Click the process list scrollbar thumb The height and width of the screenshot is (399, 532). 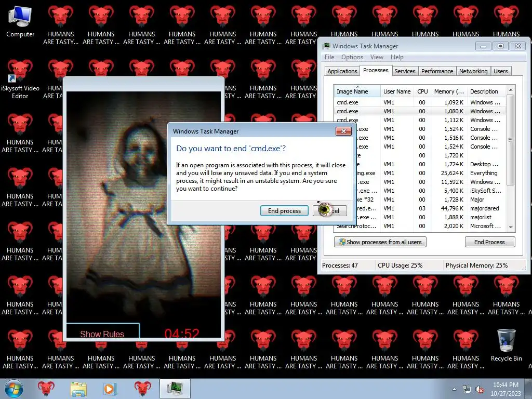point(511,140)
